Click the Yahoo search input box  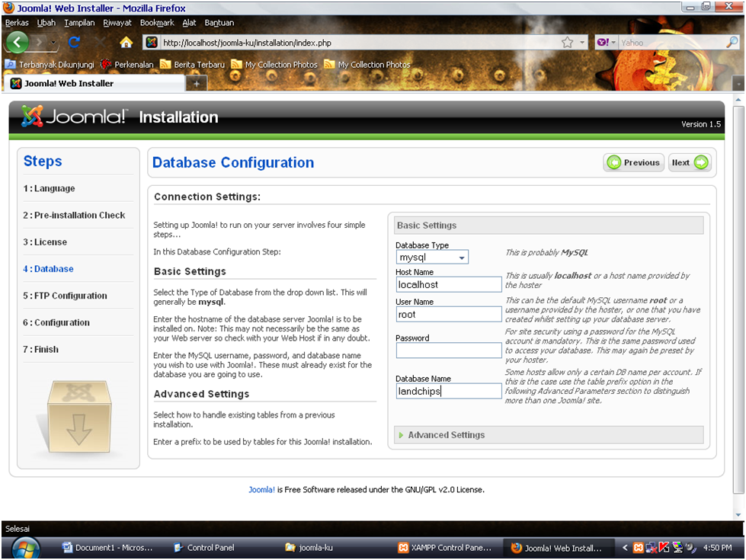tap(672, 43)
